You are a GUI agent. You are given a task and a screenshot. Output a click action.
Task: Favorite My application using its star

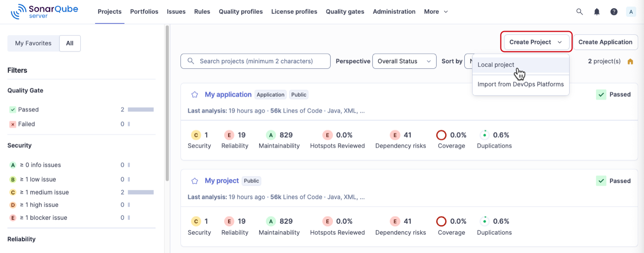click(x=195, y=94)
